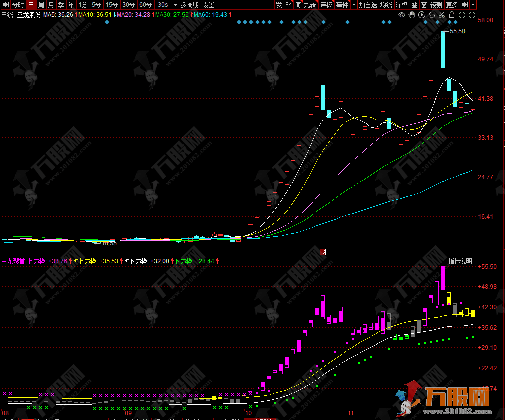The width and height of the screenshot is (505, 420).
Task: Click the 预测 forecast button
Action: (436, 5)
